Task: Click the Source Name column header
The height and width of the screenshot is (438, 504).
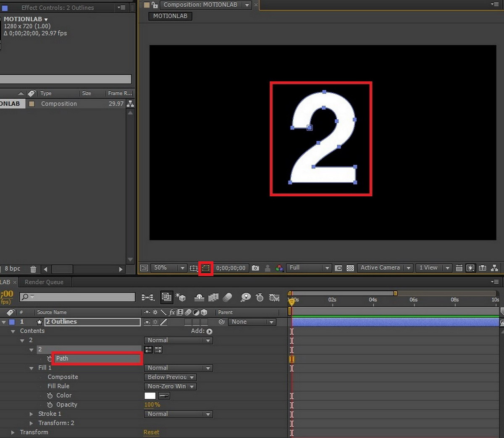Action: [x=52, y=312]
